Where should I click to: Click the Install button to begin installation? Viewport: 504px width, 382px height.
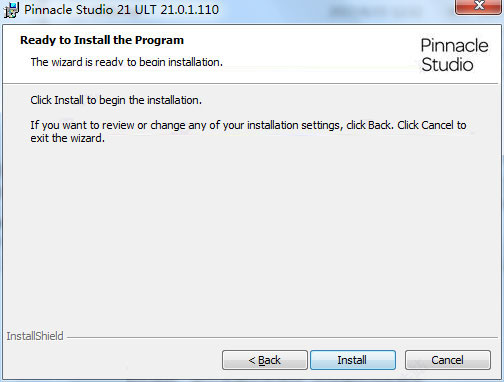353,360
